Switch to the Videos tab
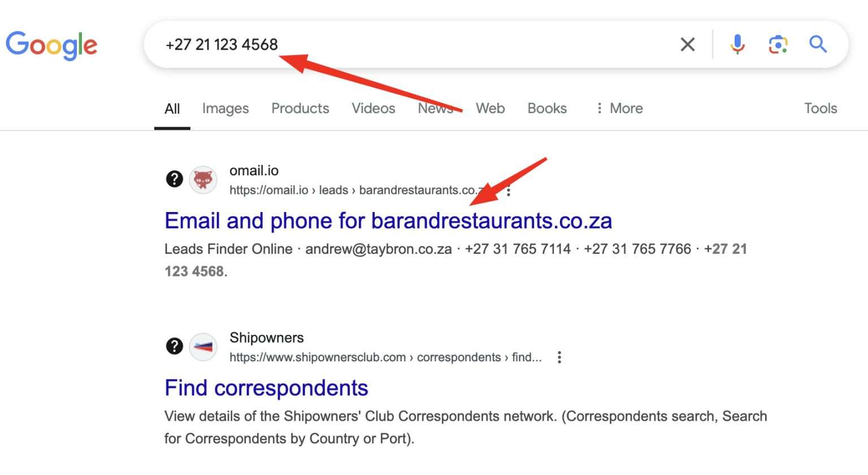The height and width of the screenshot is (475, 868). click(373, 108)
